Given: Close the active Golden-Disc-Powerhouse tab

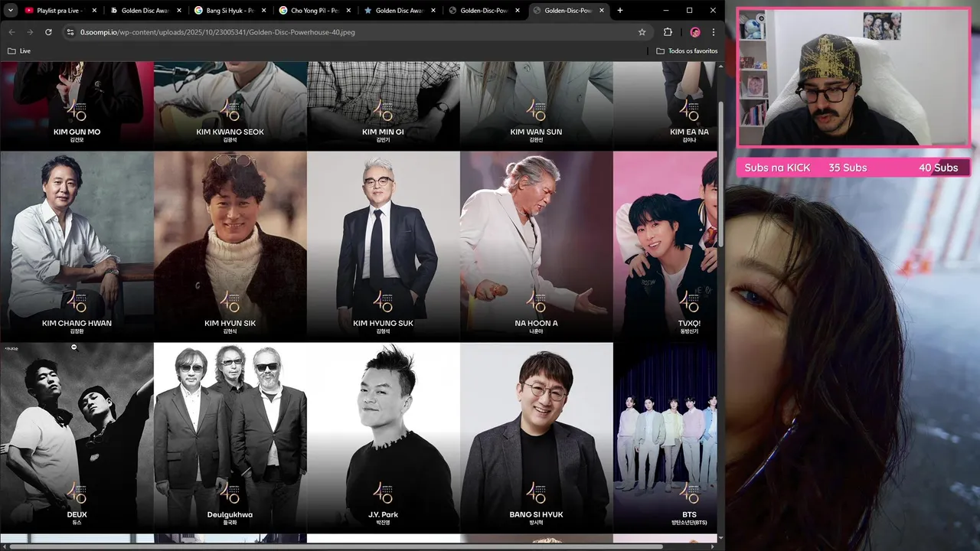Looking at the screenshot, I should coord(601,11).
